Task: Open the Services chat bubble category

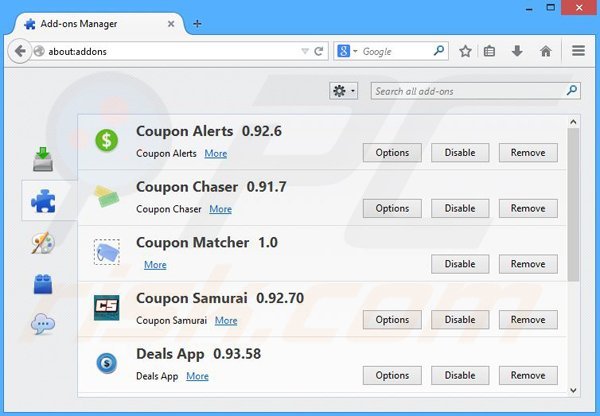Action: (43, 324)
